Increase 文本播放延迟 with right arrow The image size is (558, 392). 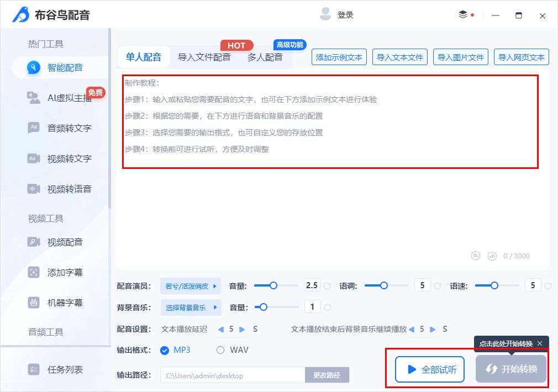pyautogui.click(x=242, y=330)
